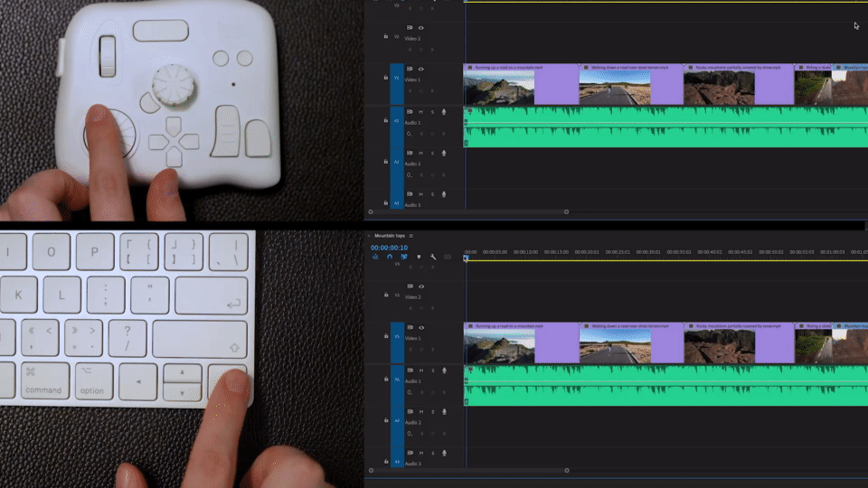The height and width of the screenshot is (488, 868).
Task: Click right zoom handle of Mountain tops scrollbar
Action: (567, 470)
